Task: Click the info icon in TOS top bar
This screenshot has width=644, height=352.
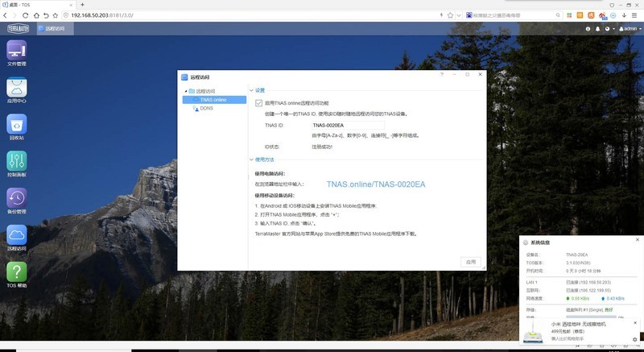Action: click(x=588, y=29)
